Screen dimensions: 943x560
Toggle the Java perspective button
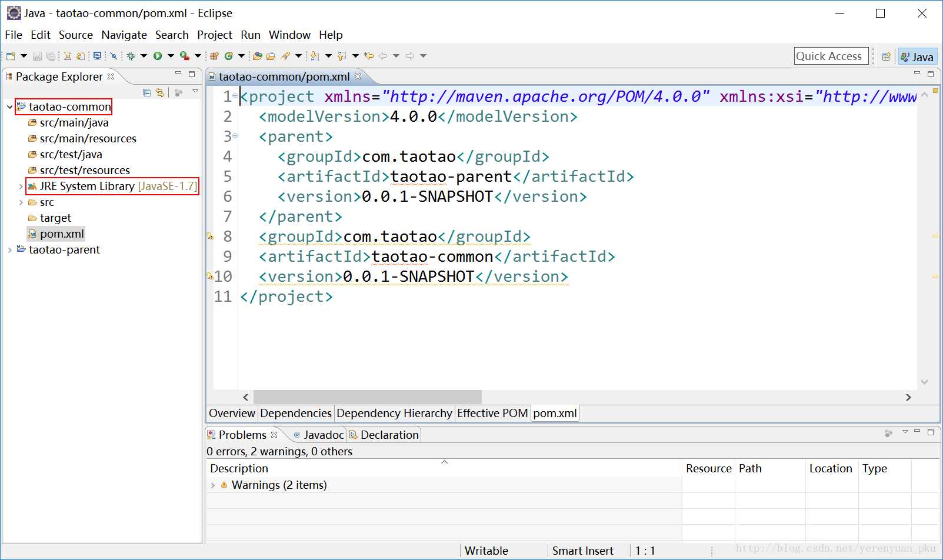coord(918,56)
